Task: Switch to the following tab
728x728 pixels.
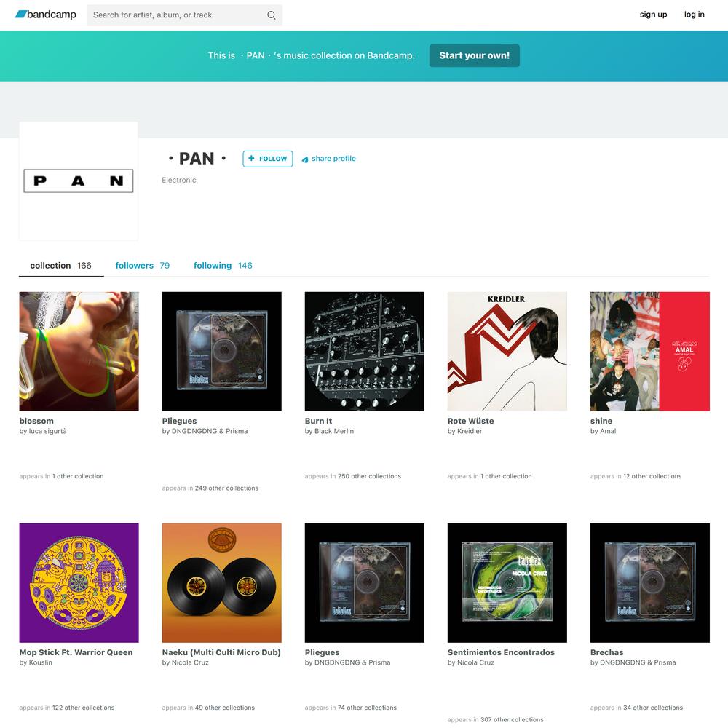Action: (223, 266)
